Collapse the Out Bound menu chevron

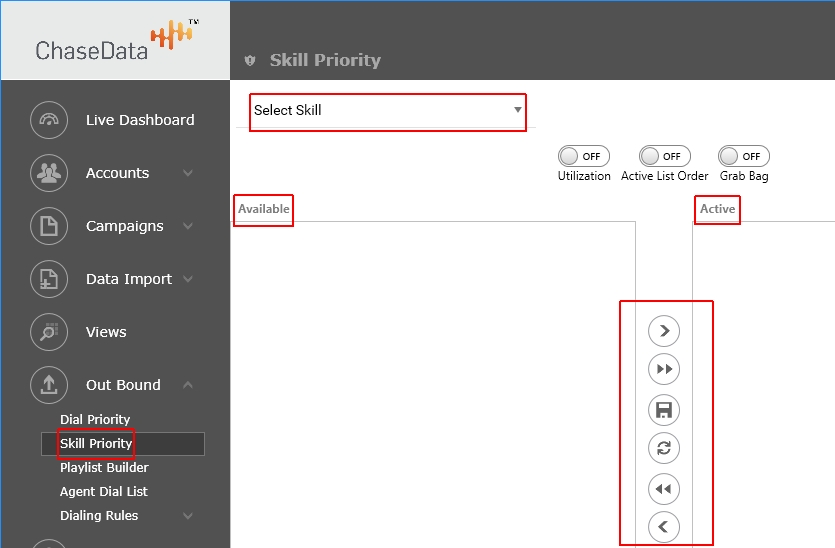click(x=187, y=385)
